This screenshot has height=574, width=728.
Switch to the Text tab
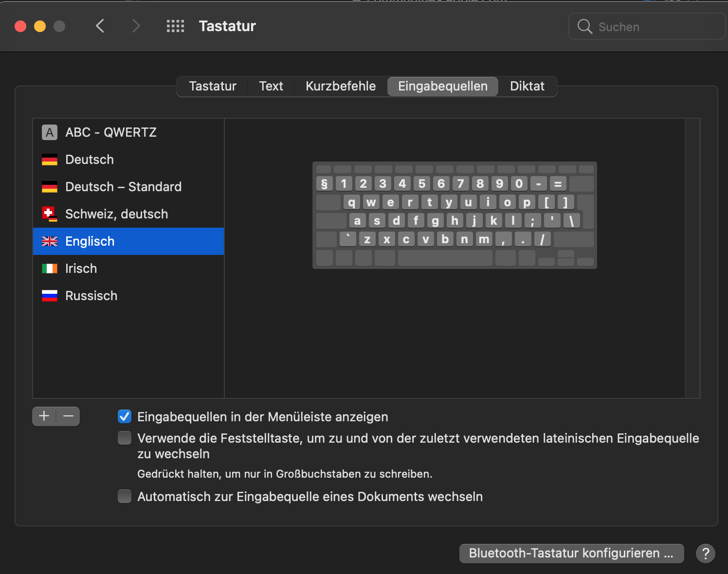coord(271,86)
